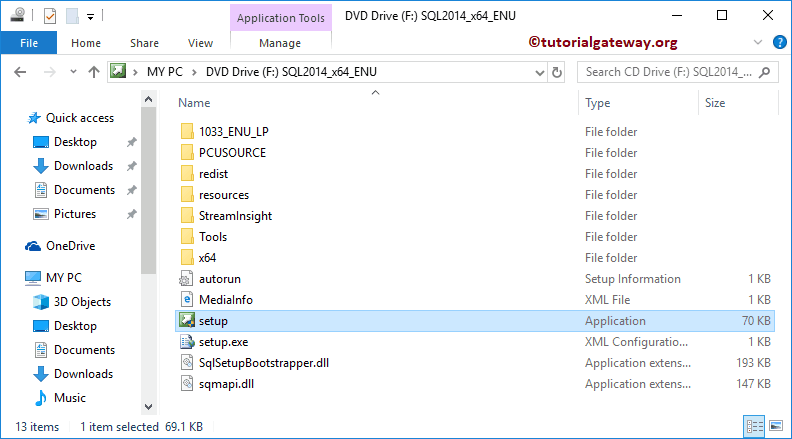The image size is (792, 439).
Task: Go back with the Back arrow
Action: coord(20,72)
